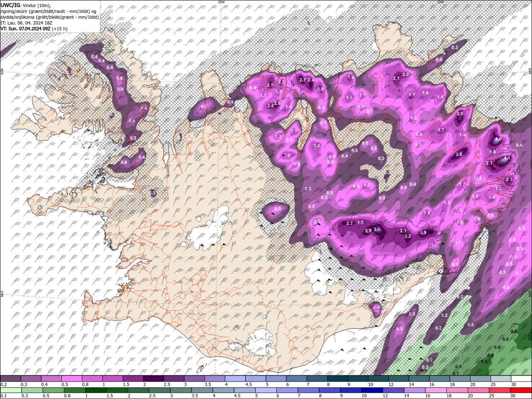Viewport: 532px width, 399px height.
Task: Click the 1.8 value between 4.0 and 4.1
Action: tap(493, 152)
